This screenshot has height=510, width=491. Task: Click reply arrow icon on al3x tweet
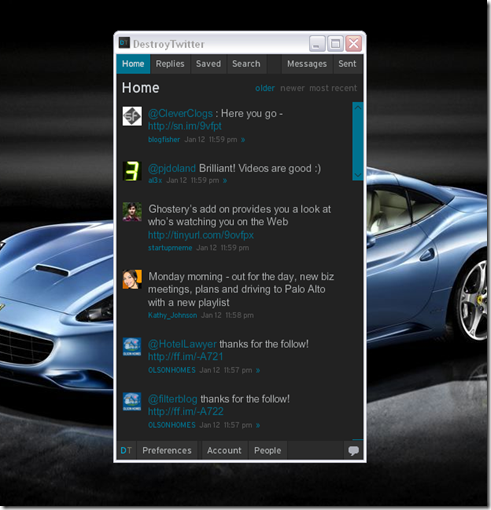point(225,181)
